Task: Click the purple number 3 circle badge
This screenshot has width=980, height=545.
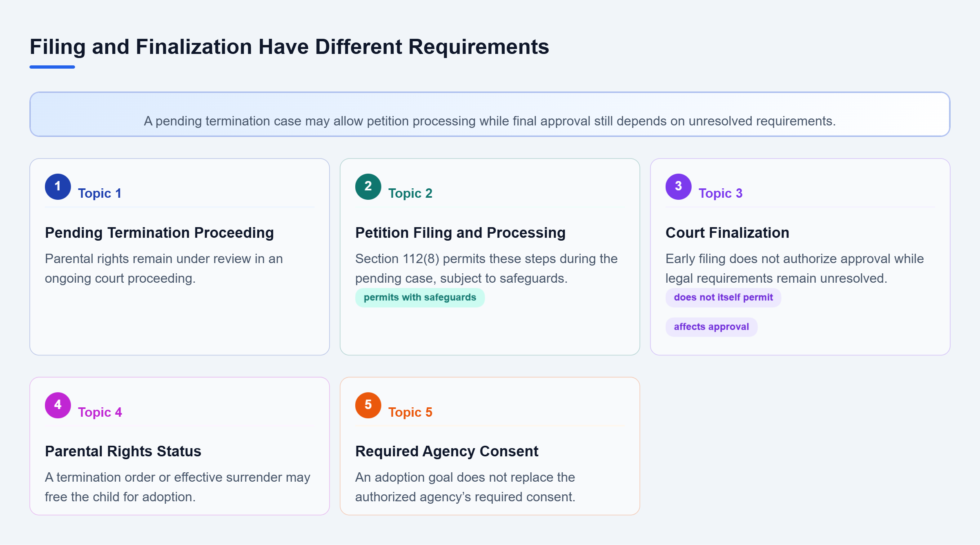Action: (x=679, y=187)
